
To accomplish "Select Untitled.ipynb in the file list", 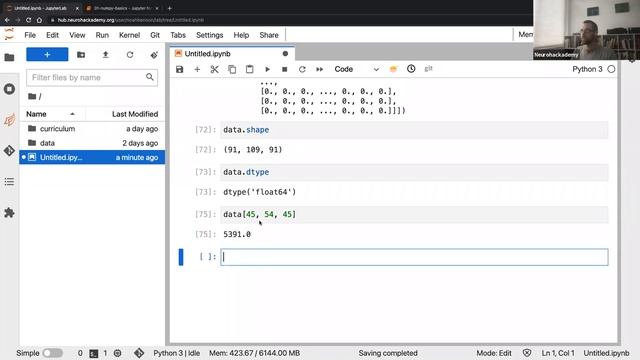I will click(x=92, y=157).
